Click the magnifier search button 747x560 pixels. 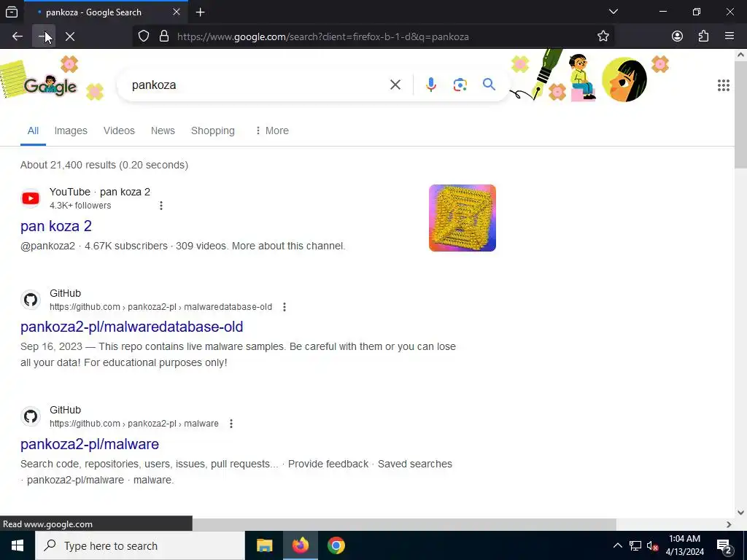coord(489,85)
